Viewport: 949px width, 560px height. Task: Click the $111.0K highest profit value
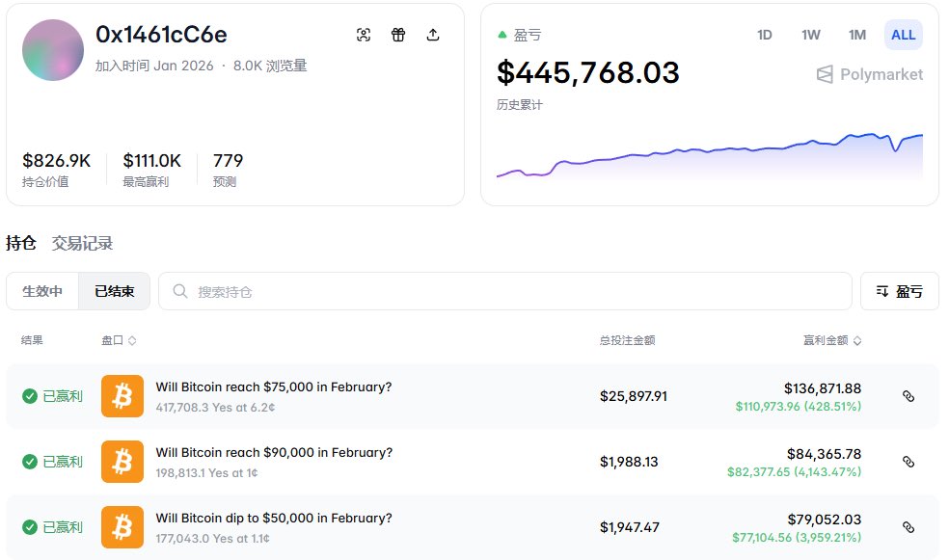[x=152, y=161]
